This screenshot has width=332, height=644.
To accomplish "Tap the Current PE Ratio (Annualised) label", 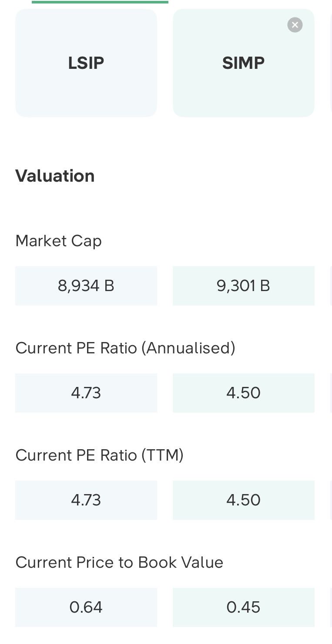I will point(125,348).
